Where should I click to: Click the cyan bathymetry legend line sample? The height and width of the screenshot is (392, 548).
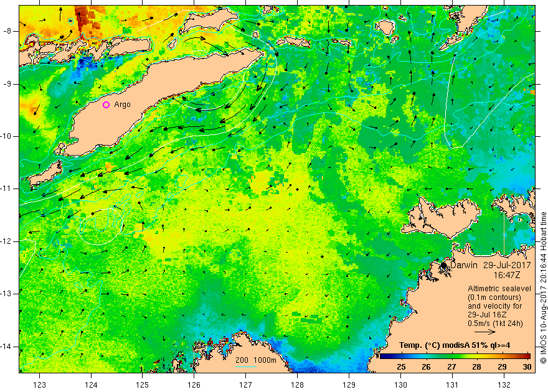(x=246, y=366)
